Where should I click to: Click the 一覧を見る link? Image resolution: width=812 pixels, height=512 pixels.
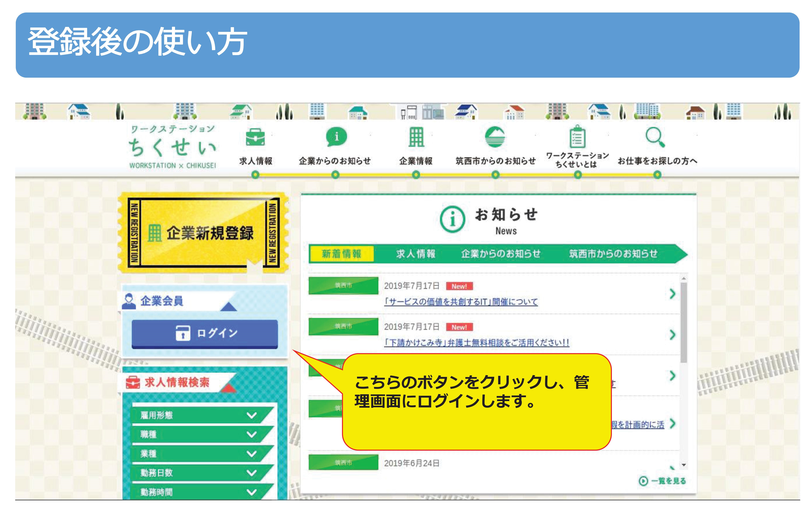pyautogui.click(x=662, y=481)
